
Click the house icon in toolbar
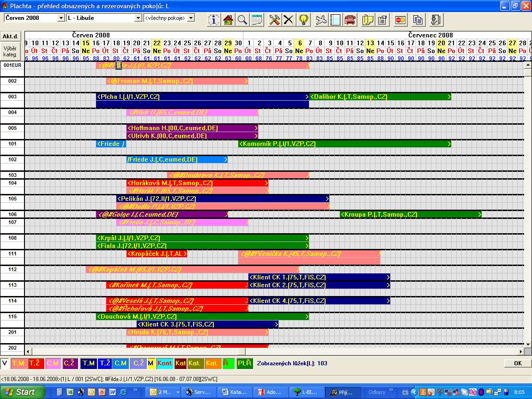click(228, 20)
